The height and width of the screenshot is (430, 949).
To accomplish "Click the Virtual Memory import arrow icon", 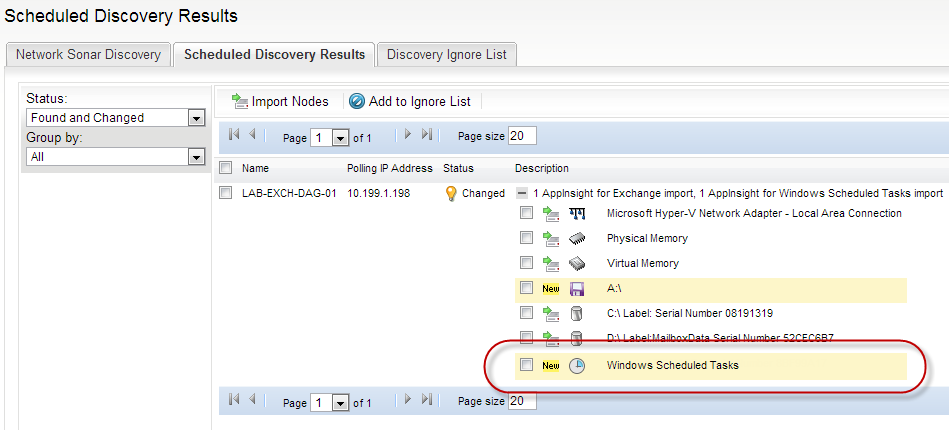I will point(550,263).
